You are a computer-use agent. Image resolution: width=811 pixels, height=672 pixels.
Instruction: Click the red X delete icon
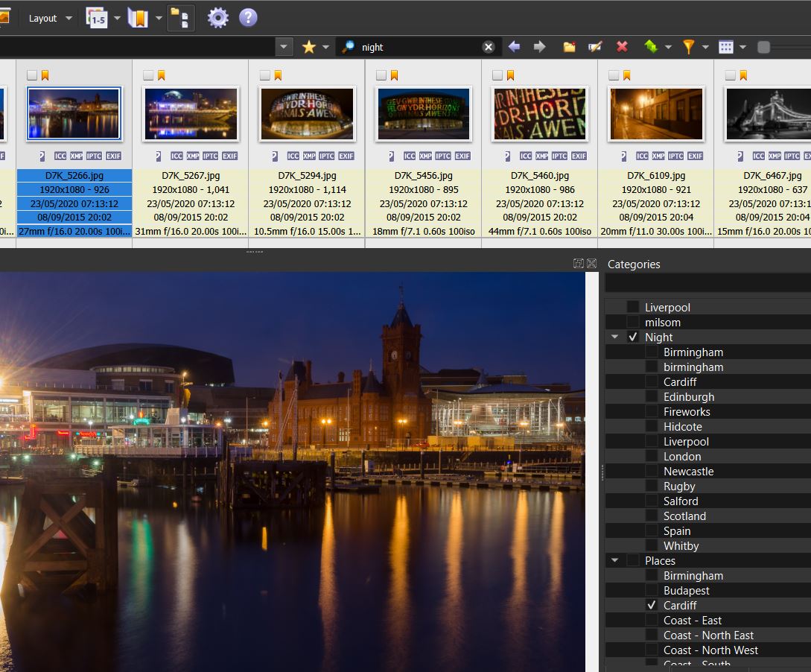(x=622, y=47)
